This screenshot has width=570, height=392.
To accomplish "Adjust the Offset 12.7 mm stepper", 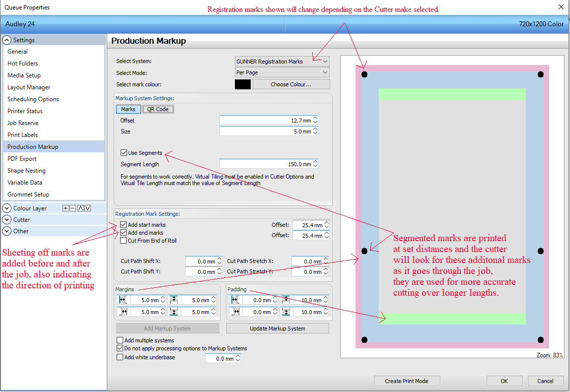I will tap(315, 120).
